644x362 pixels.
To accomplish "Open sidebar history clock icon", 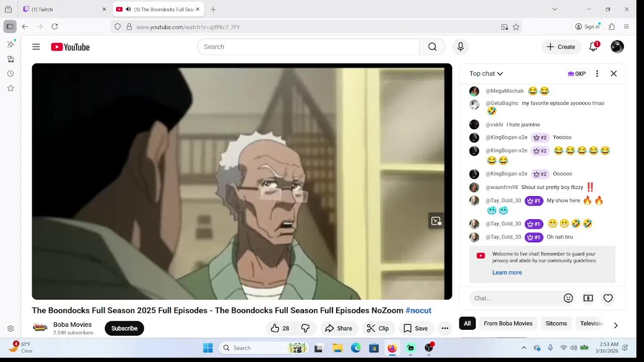I will pos(11,73).
